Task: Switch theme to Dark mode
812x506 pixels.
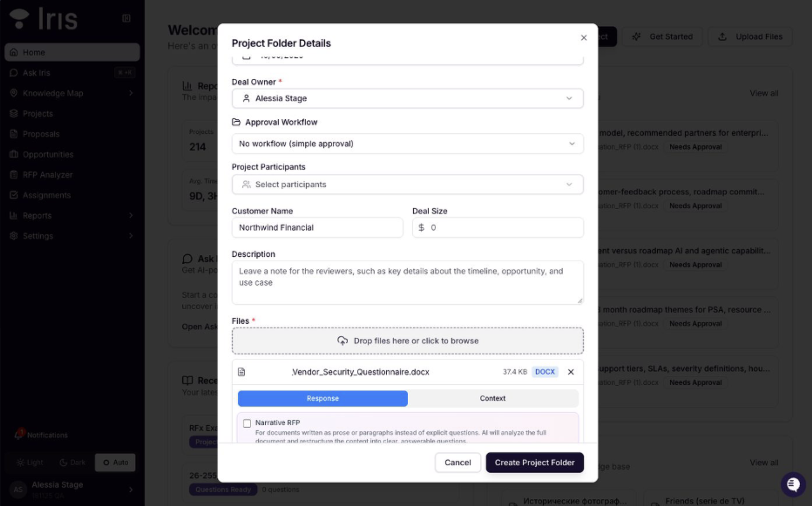Action: 72,462
